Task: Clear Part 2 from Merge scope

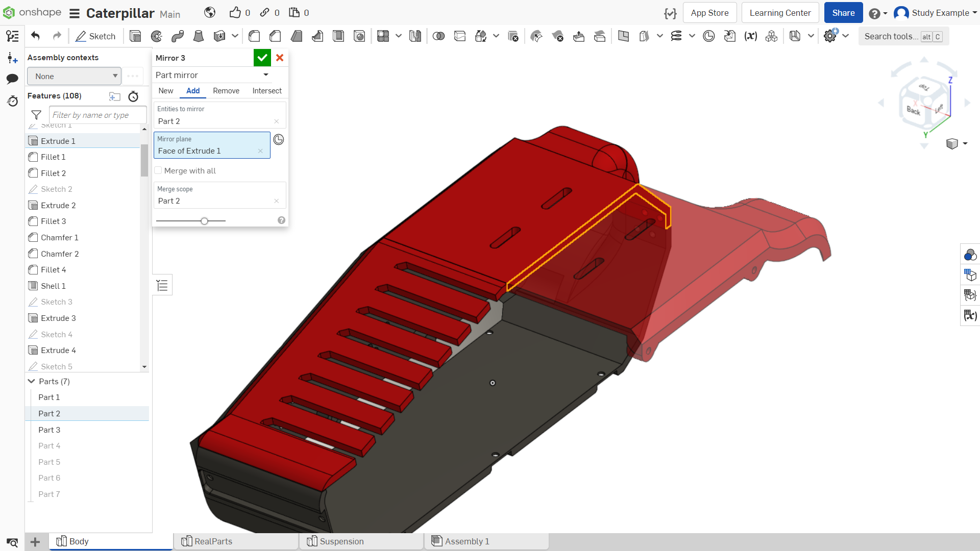Action: point(277,201)
